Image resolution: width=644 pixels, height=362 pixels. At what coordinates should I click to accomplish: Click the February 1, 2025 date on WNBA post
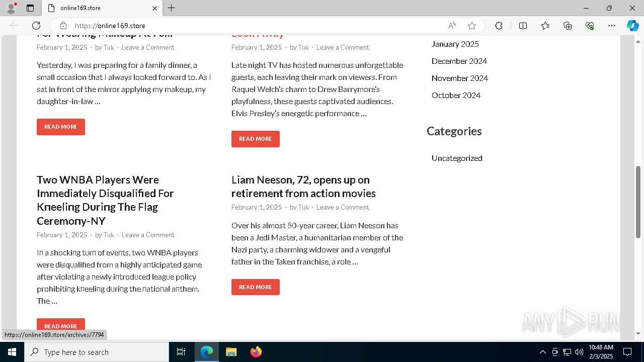pos(62,235)
